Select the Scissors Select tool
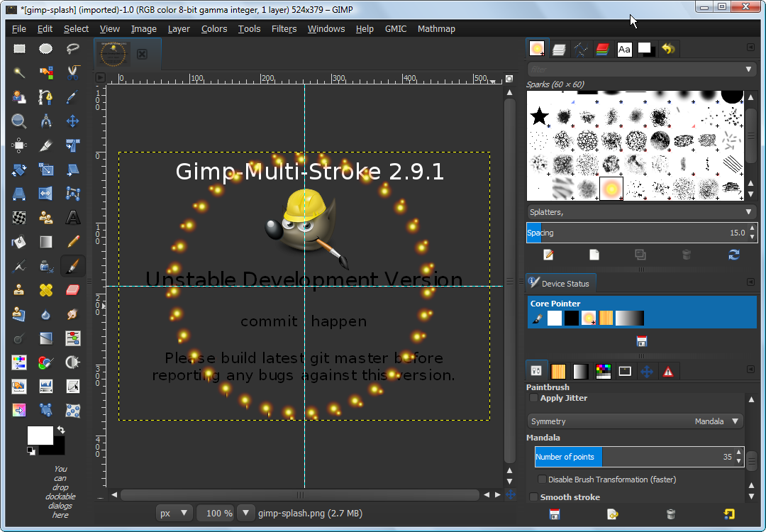 click(x=73, y=73)
